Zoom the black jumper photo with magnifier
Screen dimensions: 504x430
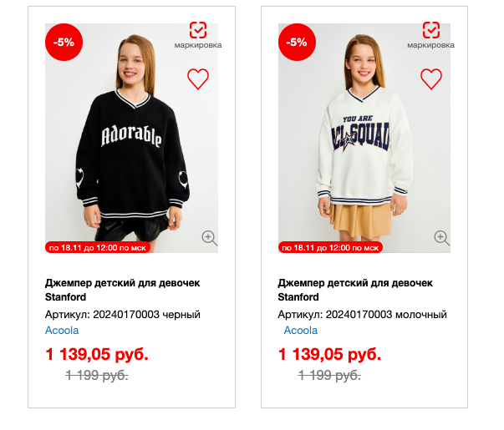210,238
